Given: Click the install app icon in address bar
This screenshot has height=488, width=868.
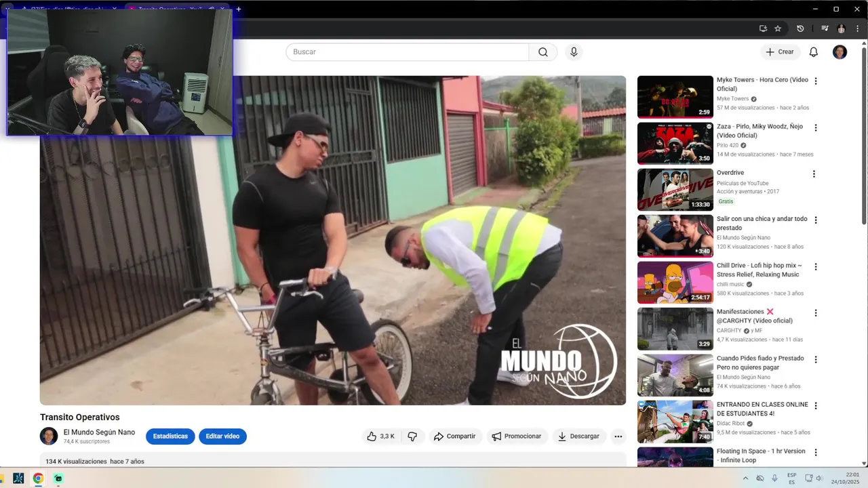Looking at the screenshot, I should click(x=763, y=28).
